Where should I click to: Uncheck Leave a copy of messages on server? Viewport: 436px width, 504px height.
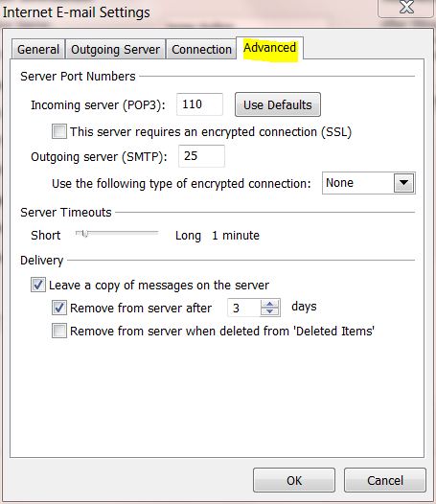click(38, 285)
